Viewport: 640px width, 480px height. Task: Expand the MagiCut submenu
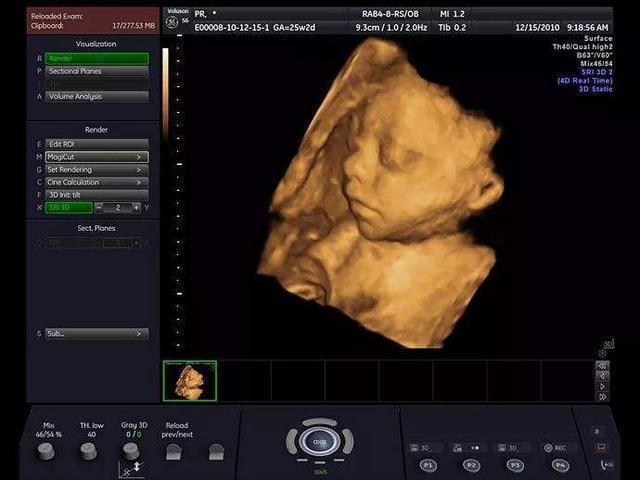(x=96, y=157)
